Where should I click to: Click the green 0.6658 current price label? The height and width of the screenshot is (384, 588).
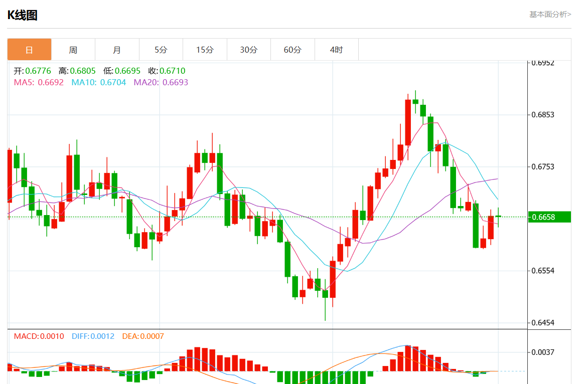[549, 217]
